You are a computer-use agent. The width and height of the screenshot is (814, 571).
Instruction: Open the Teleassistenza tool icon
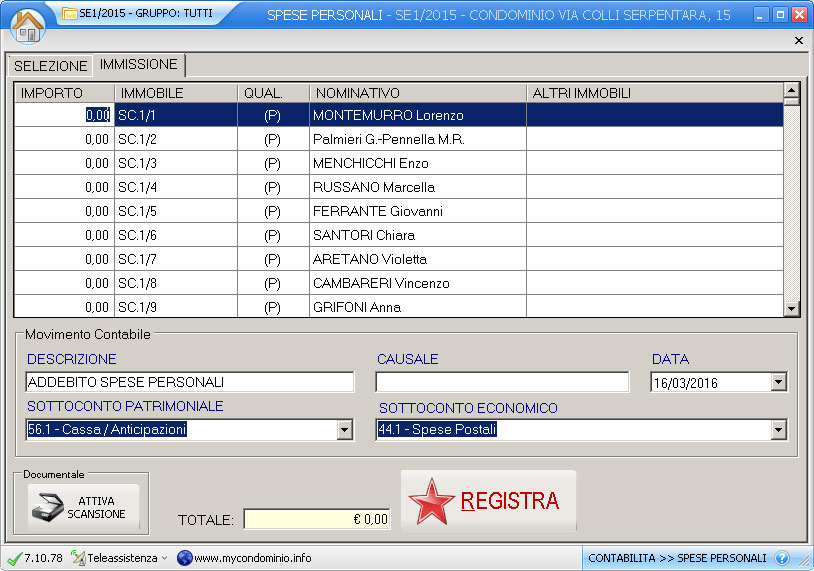[x=79, y=558]
